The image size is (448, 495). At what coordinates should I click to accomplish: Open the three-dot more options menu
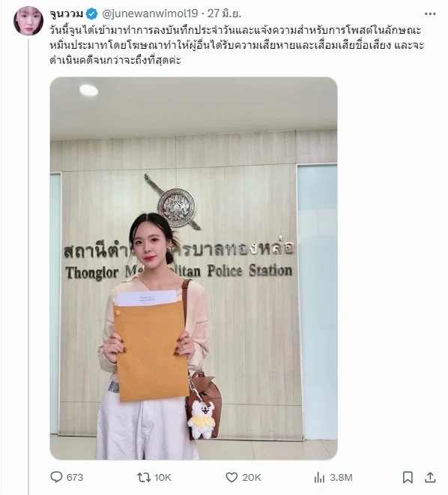[430, 14]
